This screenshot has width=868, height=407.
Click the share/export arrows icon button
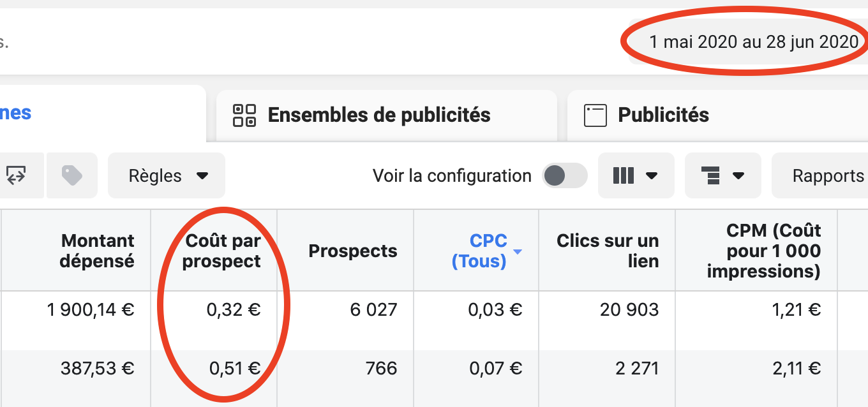17,175
